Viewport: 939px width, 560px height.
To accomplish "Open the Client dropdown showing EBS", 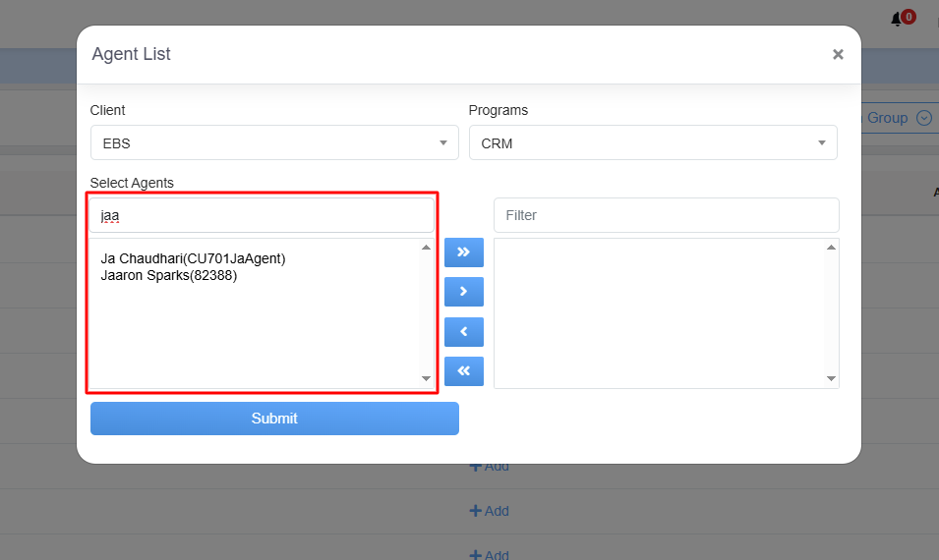I will [273, 143].
